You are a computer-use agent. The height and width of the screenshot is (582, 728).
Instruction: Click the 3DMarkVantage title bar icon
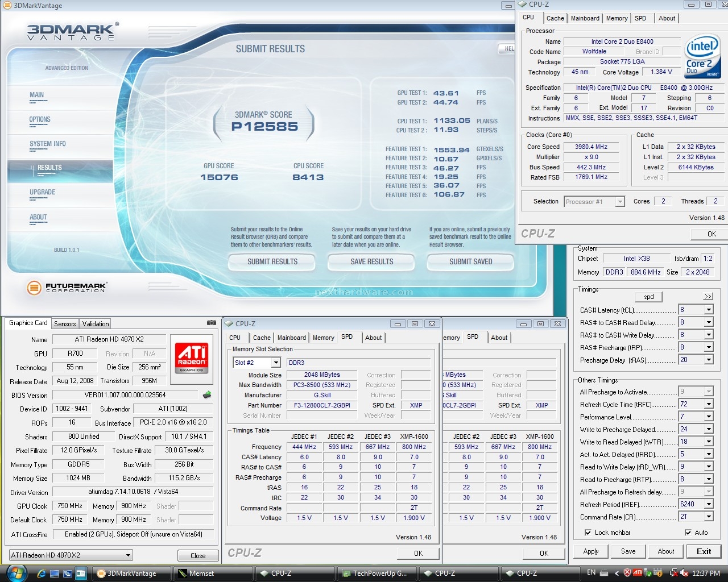(7, 5)
